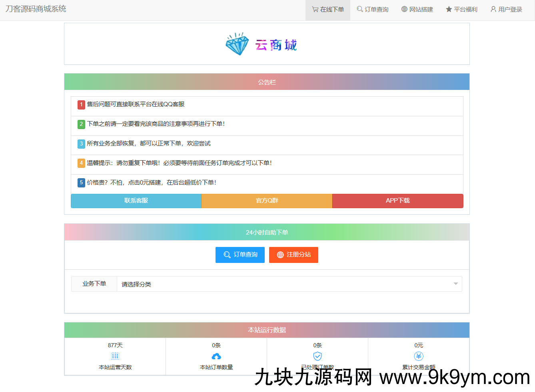Click the orange 注册分站 button
This screenshot has width=535, height=392.
pos(293,255)
